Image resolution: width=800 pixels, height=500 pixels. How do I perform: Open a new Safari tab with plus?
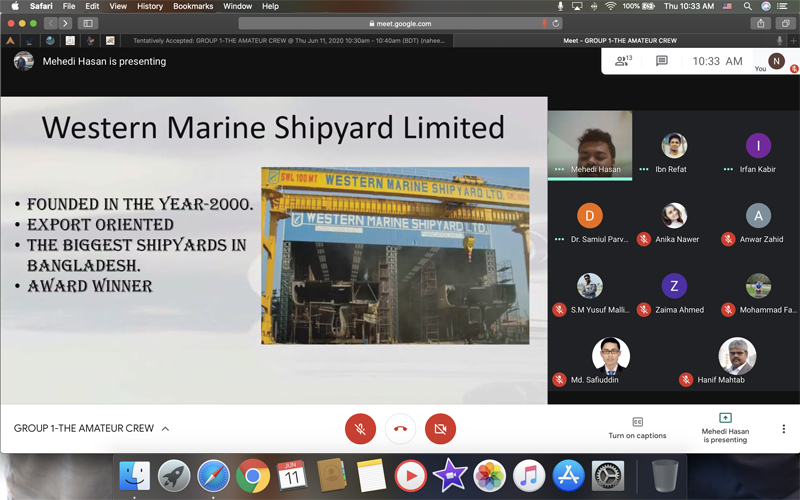(793, 41)
